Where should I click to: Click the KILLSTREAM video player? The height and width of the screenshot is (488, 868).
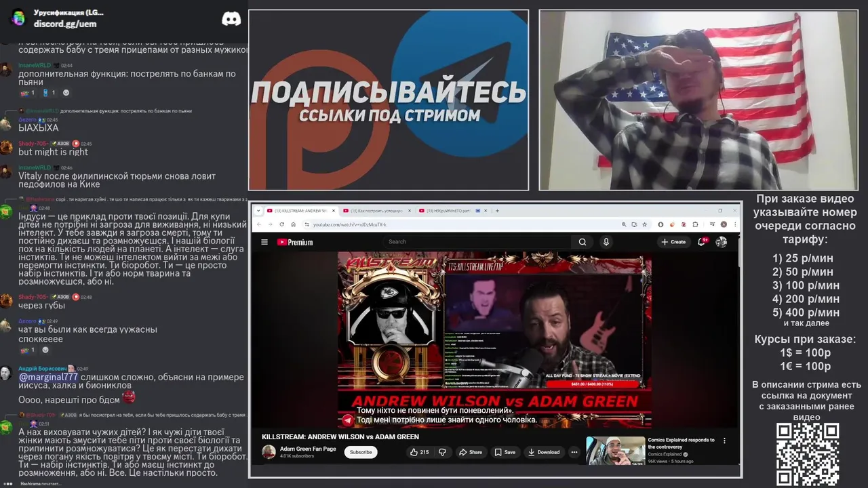pos(494,340)
